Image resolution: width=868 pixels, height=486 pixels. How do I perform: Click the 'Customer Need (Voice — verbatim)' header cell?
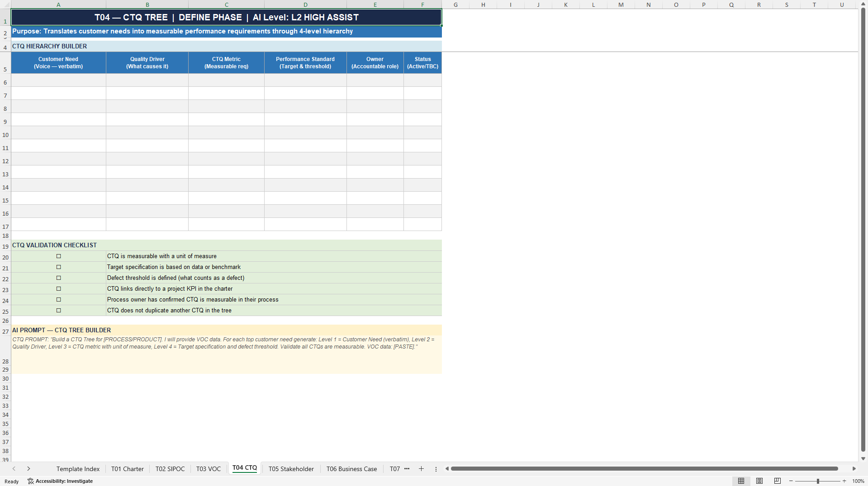[x=58, y=63]
